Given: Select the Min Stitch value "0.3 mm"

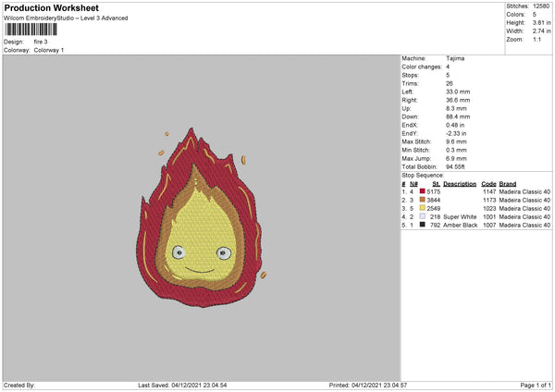Looking at the screenshot, I should pyautogui.click(x=456, y=150).
